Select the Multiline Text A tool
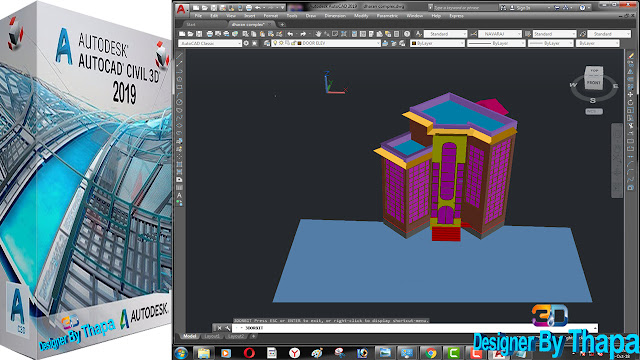Image resolution: width=640 pixels, height=360 pixels. pos(179,195)
